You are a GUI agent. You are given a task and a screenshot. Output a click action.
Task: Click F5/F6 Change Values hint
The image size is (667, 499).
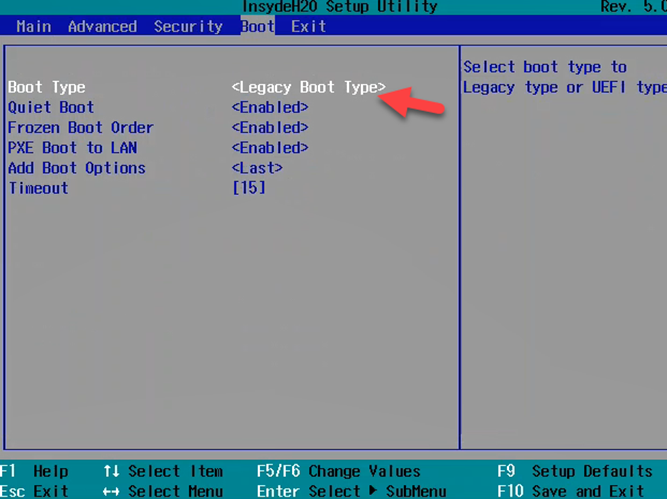click(340, 471)
